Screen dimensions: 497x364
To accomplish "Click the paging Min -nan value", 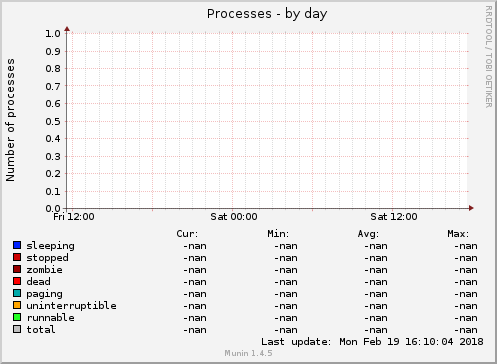I will [x=286, y=294].
